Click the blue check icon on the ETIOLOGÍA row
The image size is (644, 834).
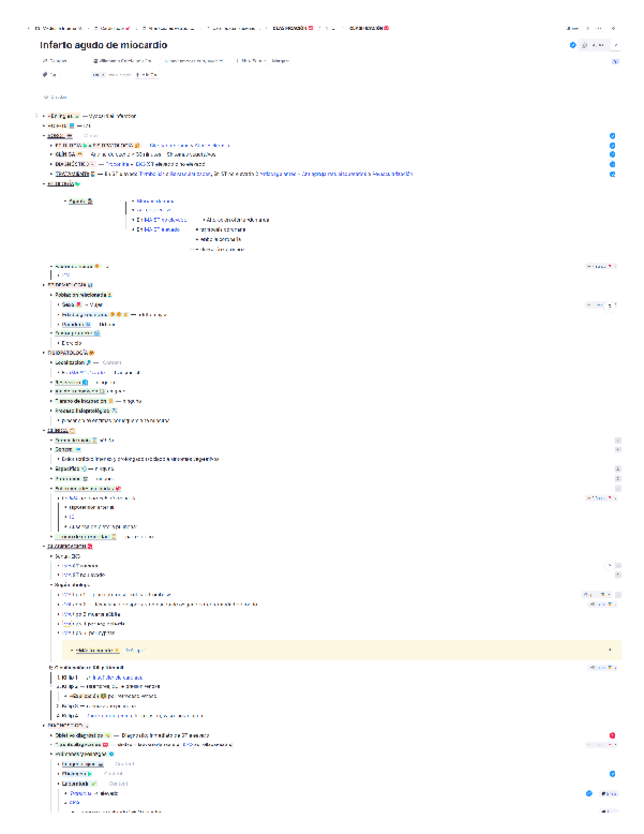point(613,146)
